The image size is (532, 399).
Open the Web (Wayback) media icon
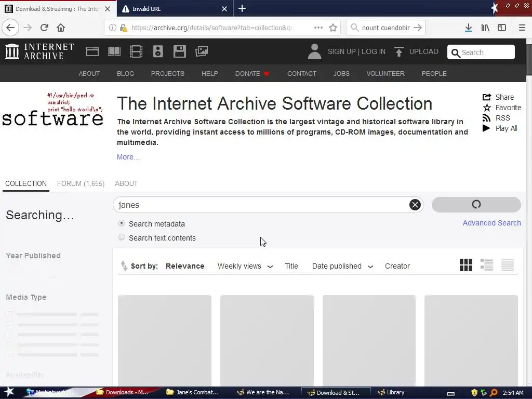pos(92,51)
